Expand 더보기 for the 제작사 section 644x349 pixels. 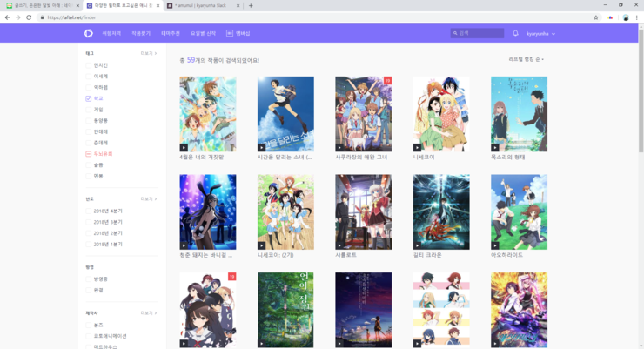(149, 313)
